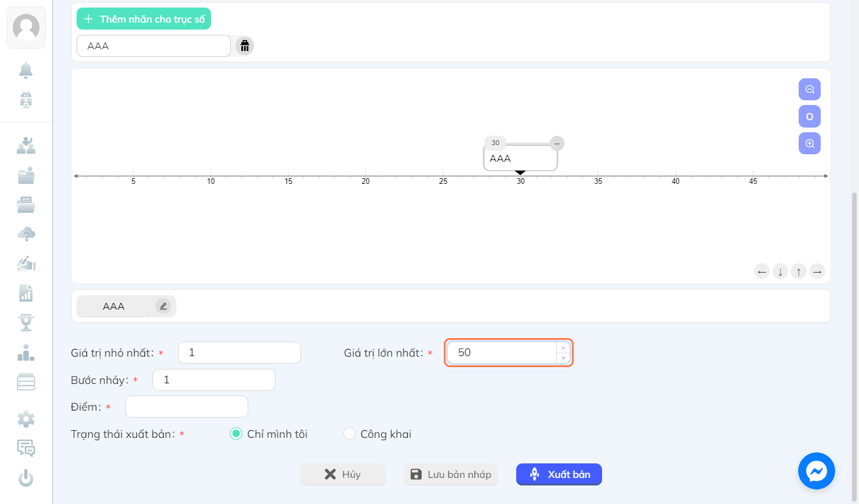Decrease Giá trị lớn nhất with down stepper
The width and height of the screenshot is (859, 504).
[563, 358]
